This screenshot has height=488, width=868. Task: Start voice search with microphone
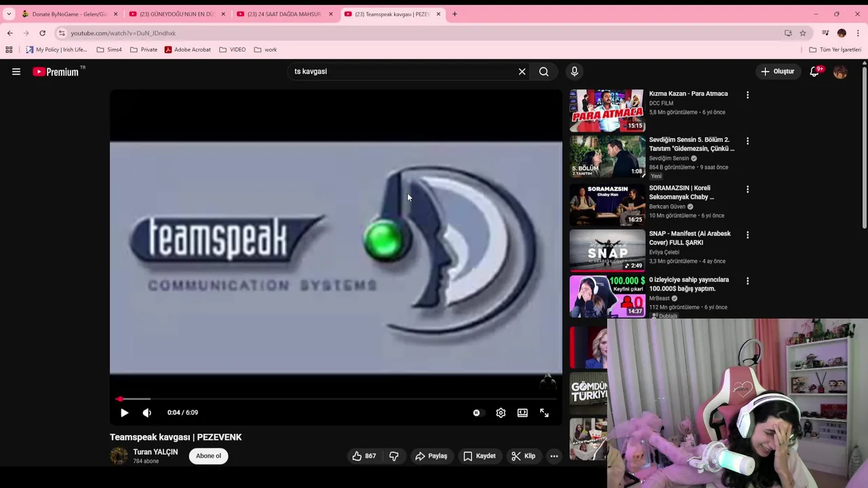tap(574, 71)
